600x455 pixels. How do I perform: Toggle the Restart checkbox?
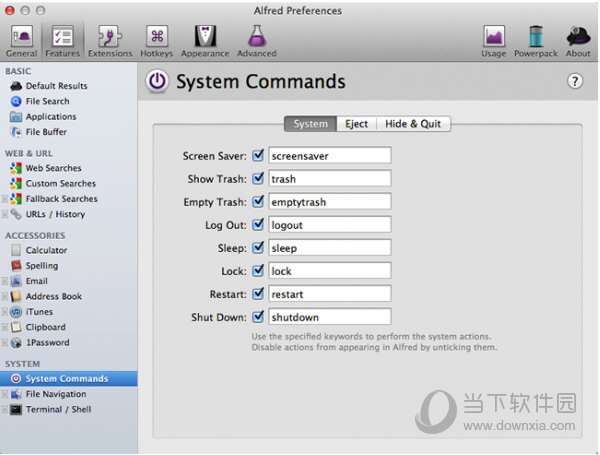coord(258,294)
